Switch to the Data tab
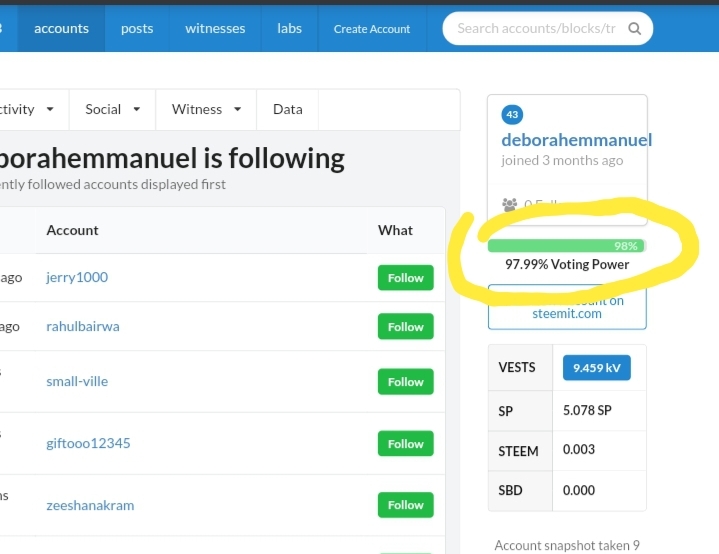The width and height of the screenshot is (719, 554). tap(288, 109)
